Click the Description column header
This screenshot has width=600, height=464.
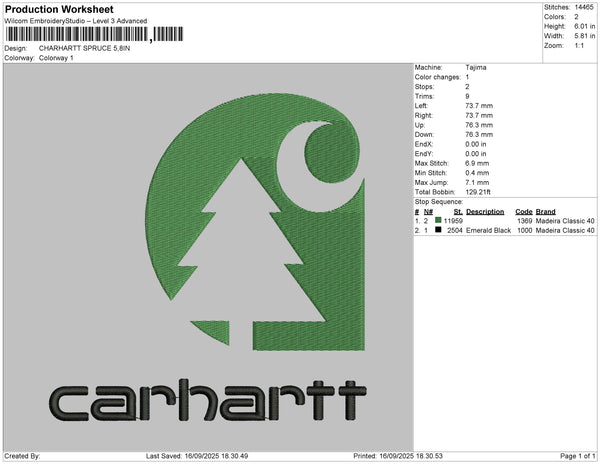(485, 212)
